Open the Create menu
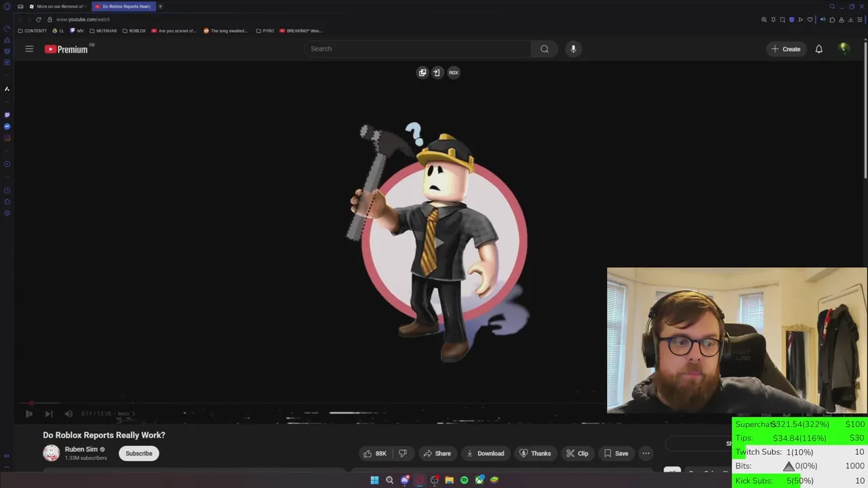Viewport: 868px width, 488px height. (785, 49)
